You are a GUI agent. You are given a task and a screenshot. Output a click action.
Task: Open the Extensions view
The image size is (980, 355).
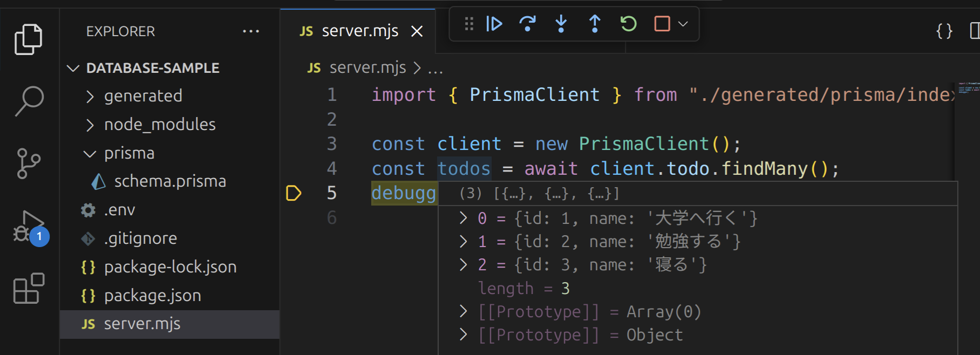(x=29, y=289)
